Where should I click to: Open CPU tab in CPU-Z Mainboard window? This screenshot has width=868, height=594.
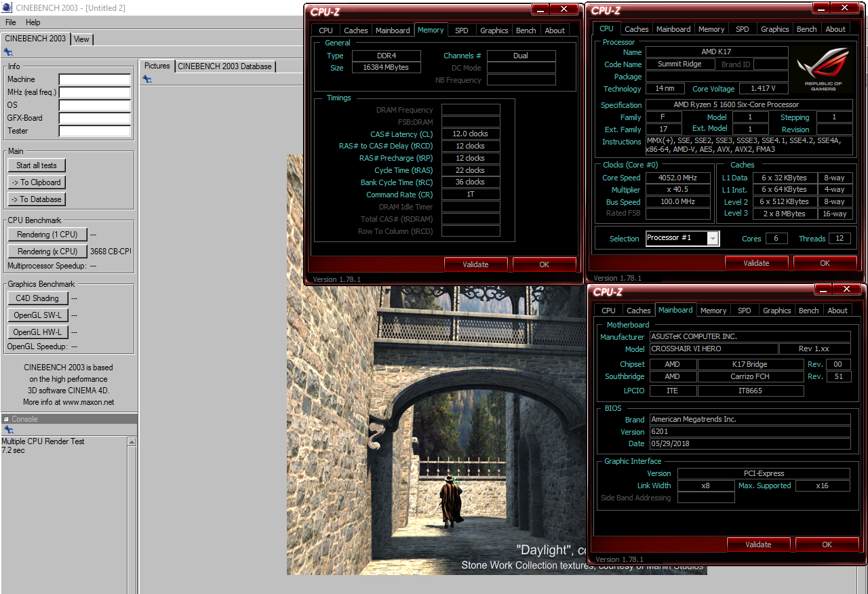tap(608, 311)
